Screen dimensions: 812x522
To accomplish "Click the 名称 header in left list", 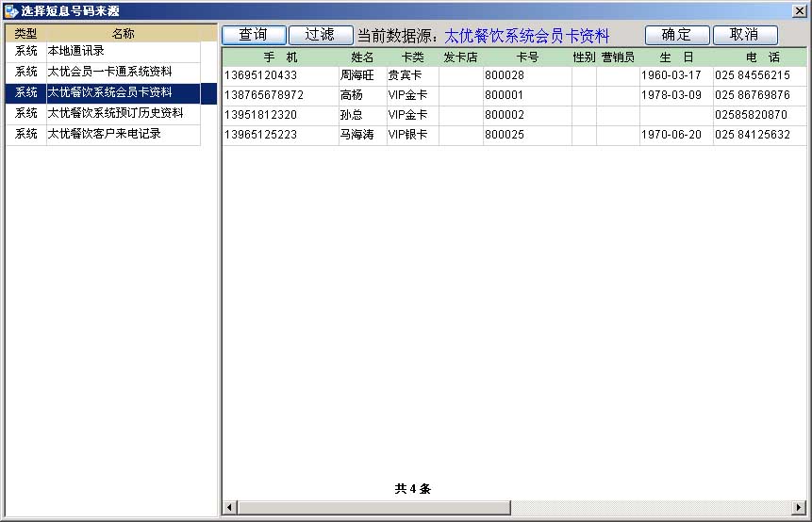I will [123, 34].
